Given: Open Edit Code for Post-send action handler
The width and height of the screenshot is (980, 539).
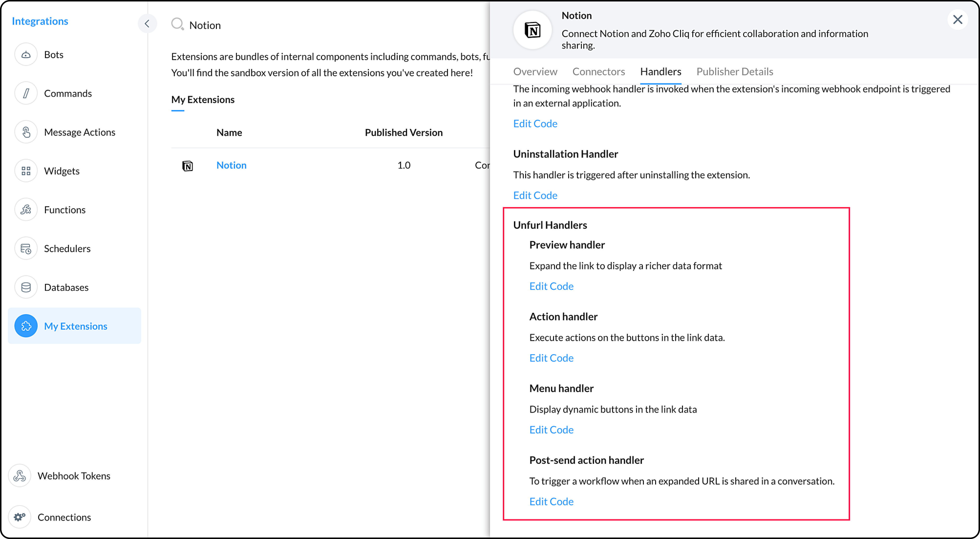Looking at the screenshot, I should click(x=551, y=502).
